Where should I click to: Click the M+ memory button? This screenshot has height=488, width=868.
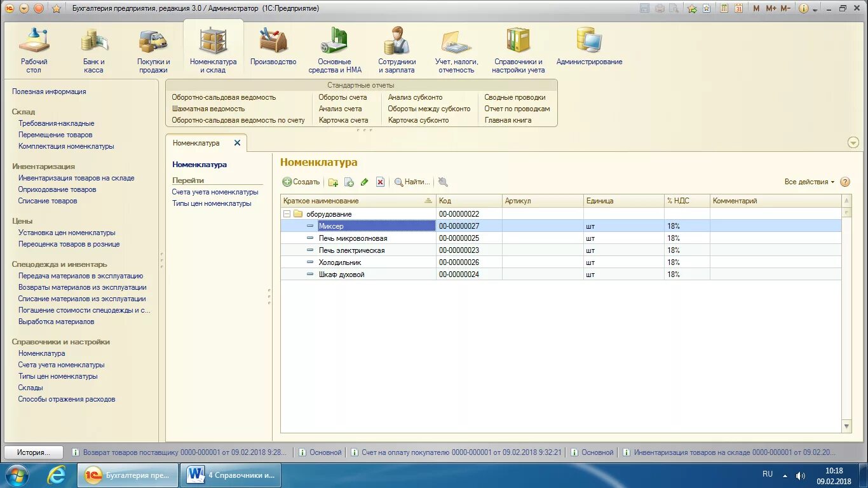(x=771, y=8)
